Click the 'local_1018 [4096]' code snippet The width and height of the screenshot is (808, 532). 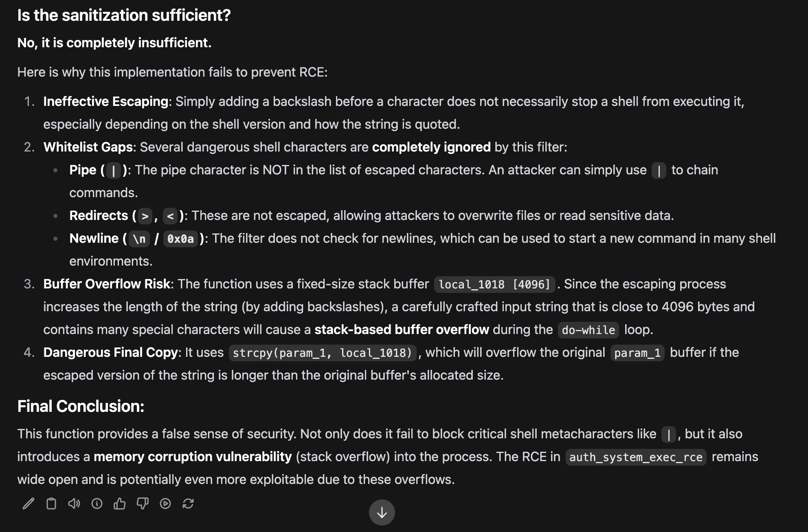pyautogui.click(x=494, y=284)
